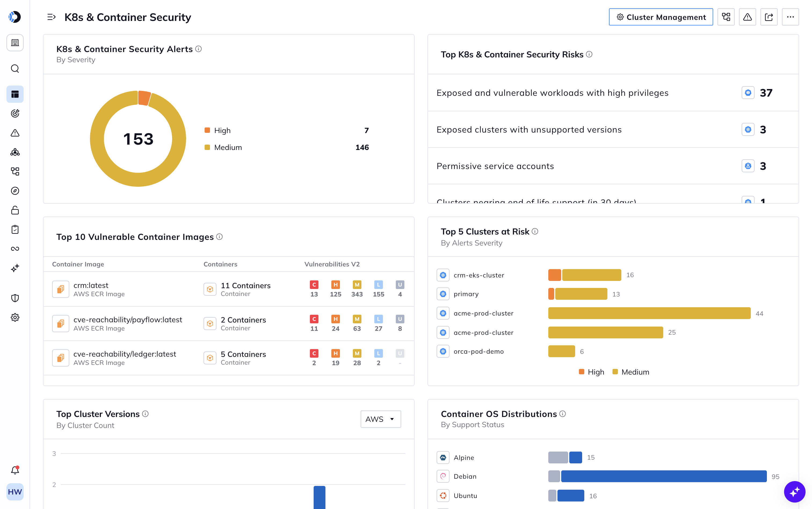Click 2 Containers for payflow image
Viewport: 812px width, 509px height.
[243, 320]
